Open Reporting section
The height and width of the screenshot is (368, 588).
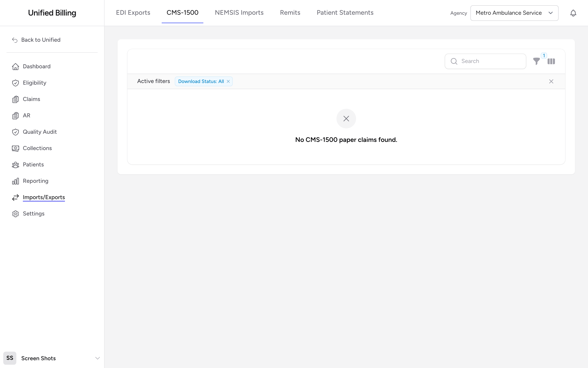coord(36,181)
